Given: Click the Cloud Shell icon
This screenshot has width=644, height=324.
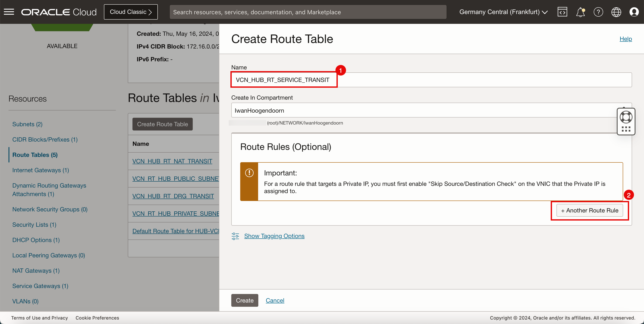Looking at the screenshot, I should click(563, 11).
